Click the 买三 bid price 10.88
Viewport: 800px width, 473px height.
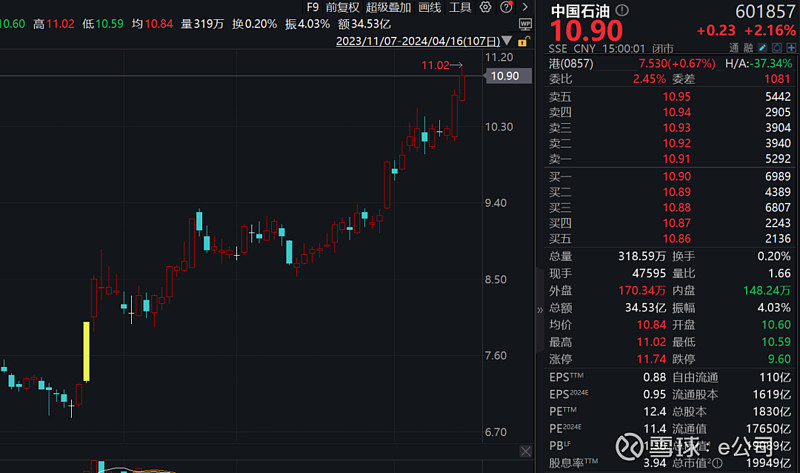pyautogui.click(x=677, y=208)
